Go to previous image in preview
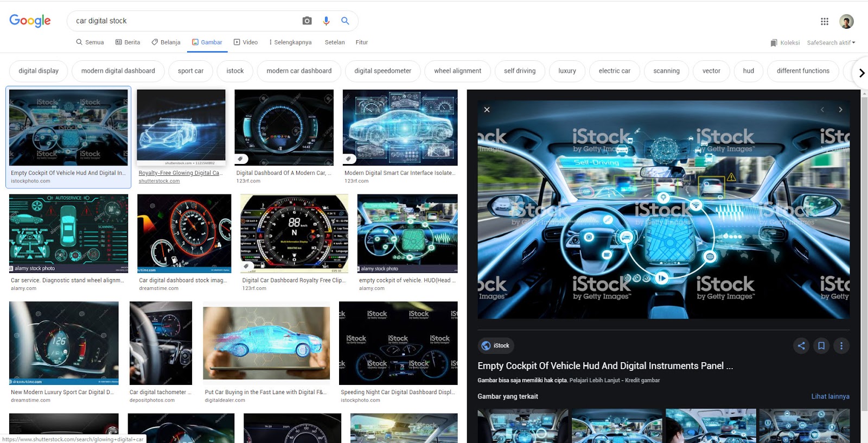Screen dimensions: 868x443 (822, 110)
